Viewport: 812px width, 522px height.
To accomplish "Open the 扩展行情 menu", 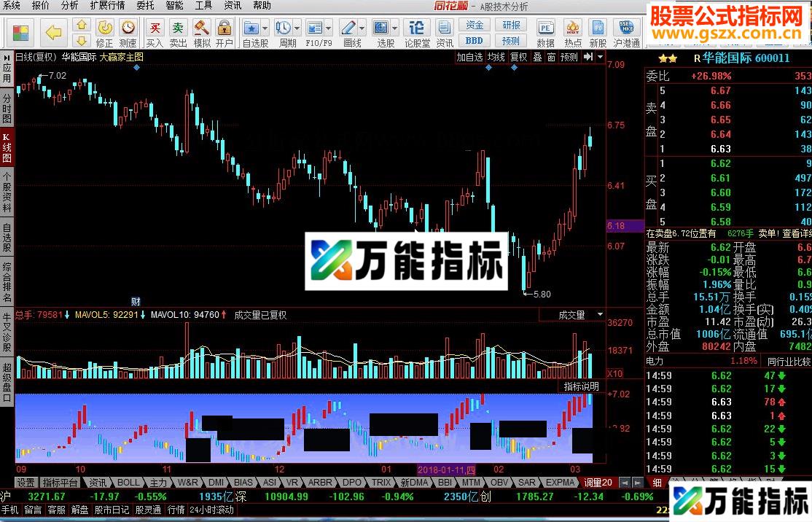I will coord(107,5).
